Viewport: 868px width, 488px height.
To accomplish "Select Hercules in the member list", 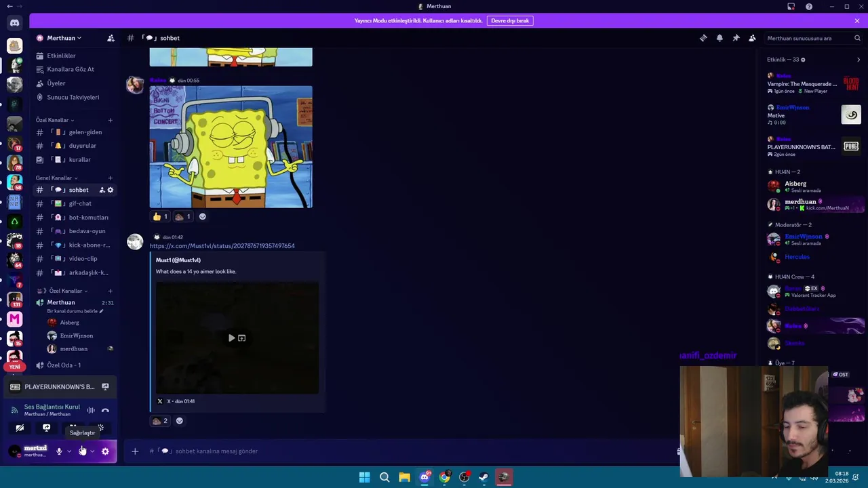I will coord(797,257).
